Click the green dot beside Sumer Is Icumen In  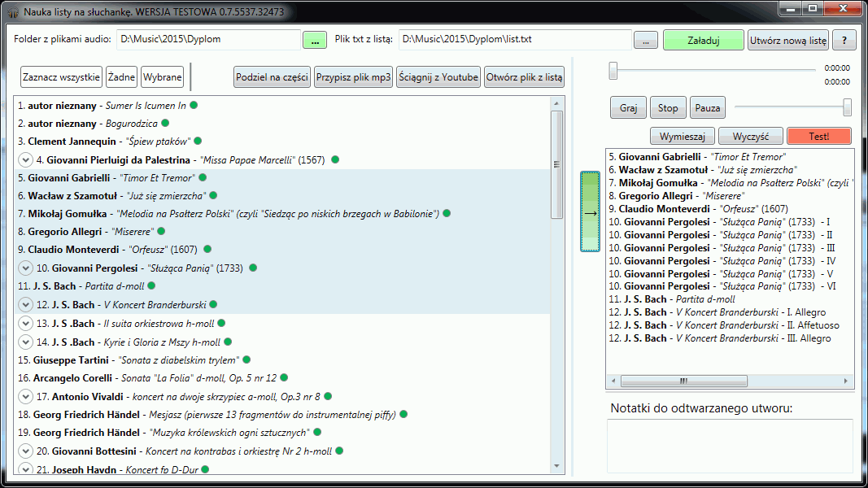tap(194, 105)
